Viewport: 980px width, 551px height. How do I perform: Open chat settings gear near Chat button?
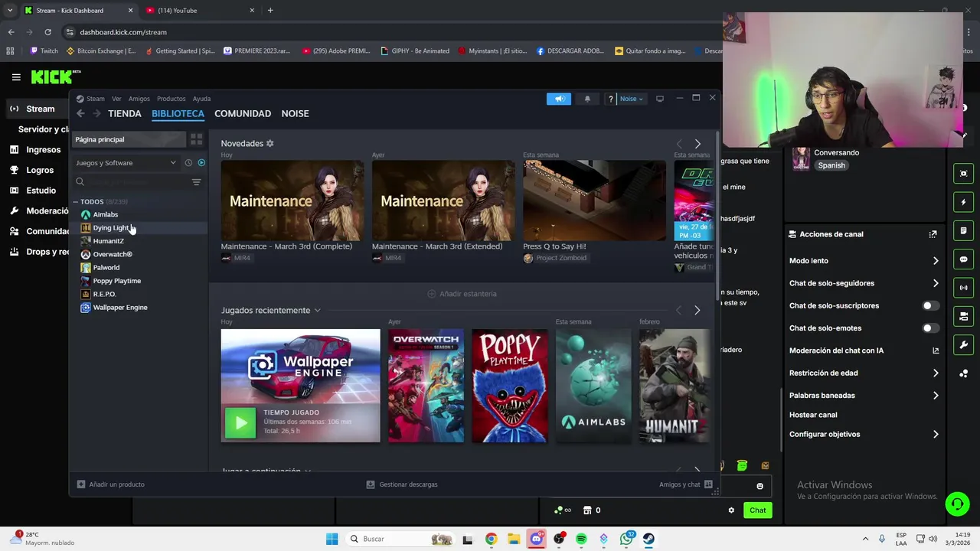731,510
